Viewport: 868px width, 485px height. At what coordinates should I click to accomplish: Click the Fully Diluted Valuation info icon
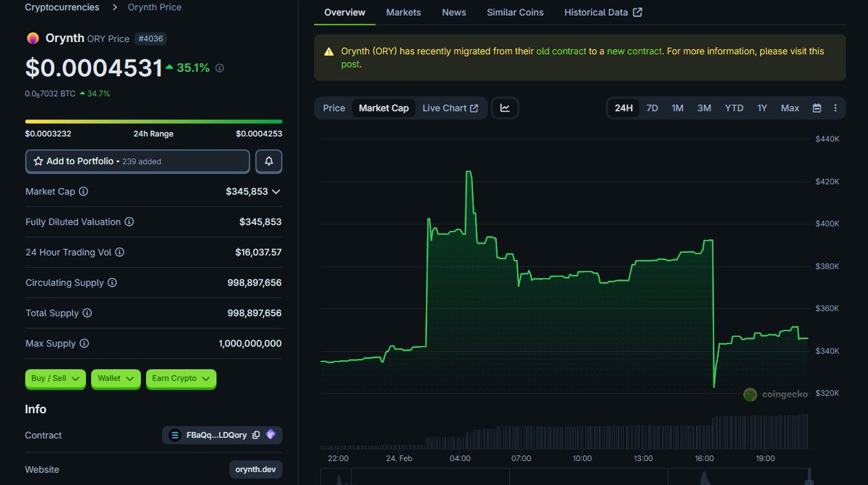[x=129, y=222]
